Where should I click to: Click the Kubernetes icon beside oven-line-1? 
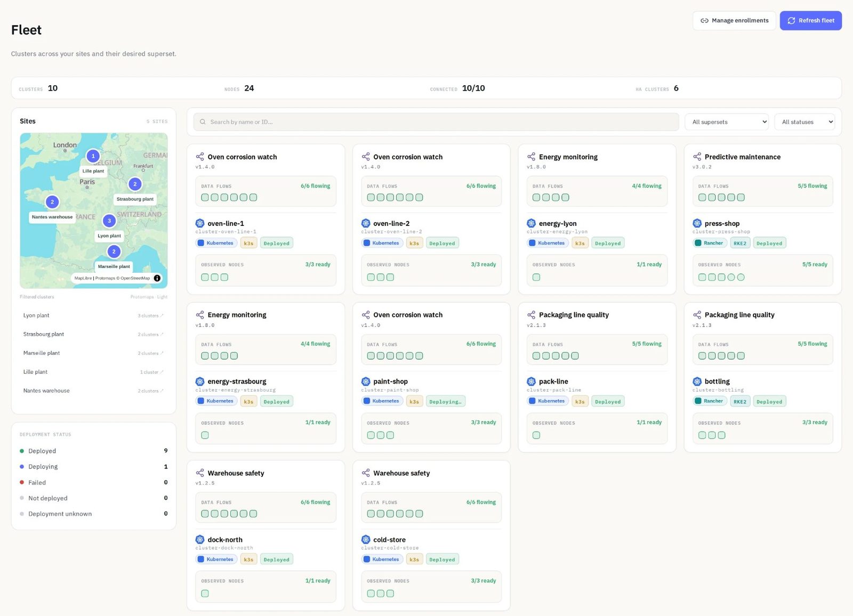(200, 223)
